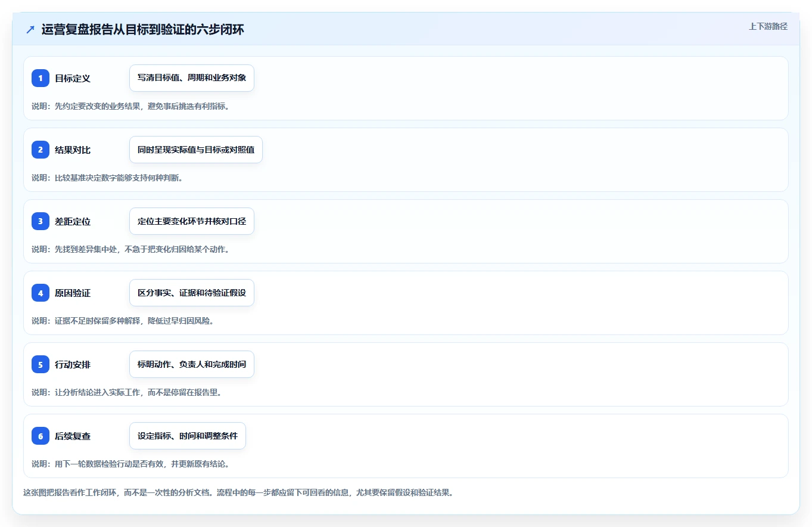This screenshot has width=812, height=527.
Task: Click the step 3 number badge
Action: [41, 221]
